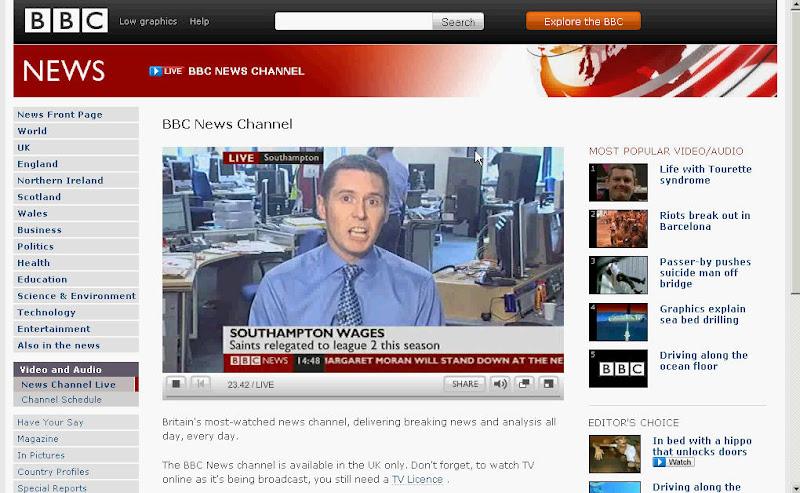Click the SHARE button in player
800x493 pixels.
tap(465, 384)
